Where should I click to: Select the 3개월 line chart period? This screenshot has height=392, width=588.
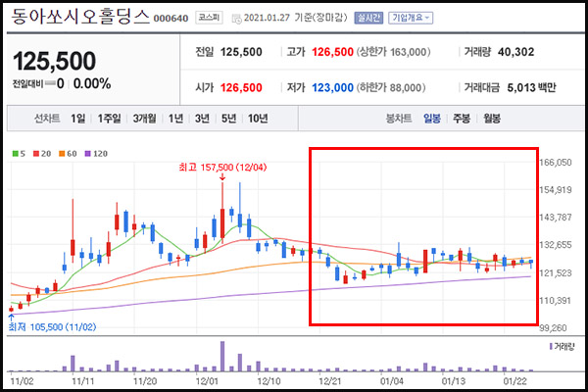pos(144,119)
